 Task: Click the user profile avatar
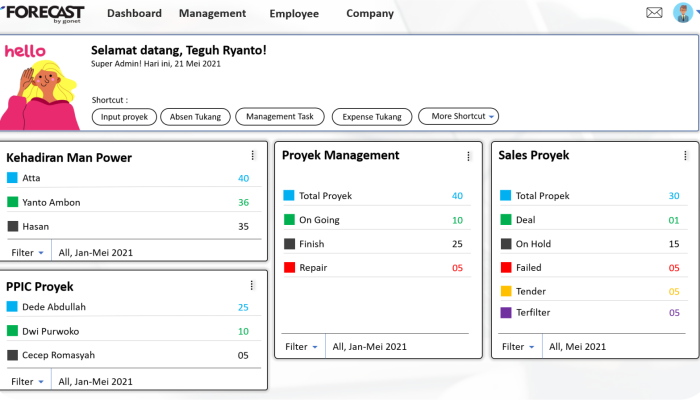point(683,12)
